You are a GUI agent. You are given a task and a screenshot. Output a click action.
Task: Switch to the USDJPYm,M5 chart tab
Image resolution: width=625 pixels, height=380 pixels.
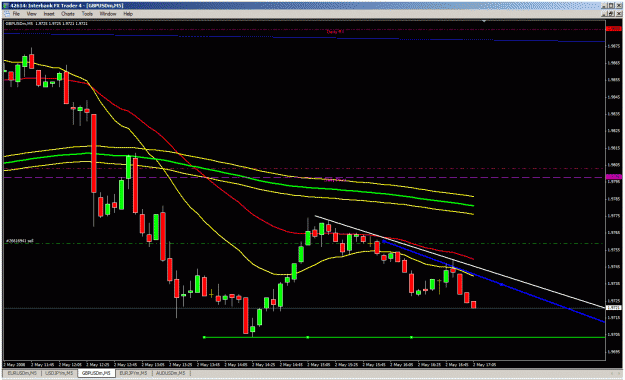[59, 373]
